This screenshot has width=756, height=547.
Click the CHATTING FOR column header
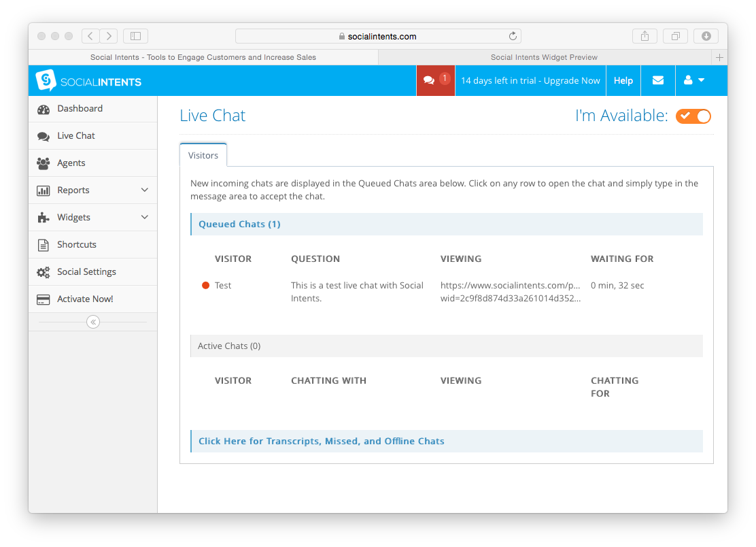coord(615,387)
